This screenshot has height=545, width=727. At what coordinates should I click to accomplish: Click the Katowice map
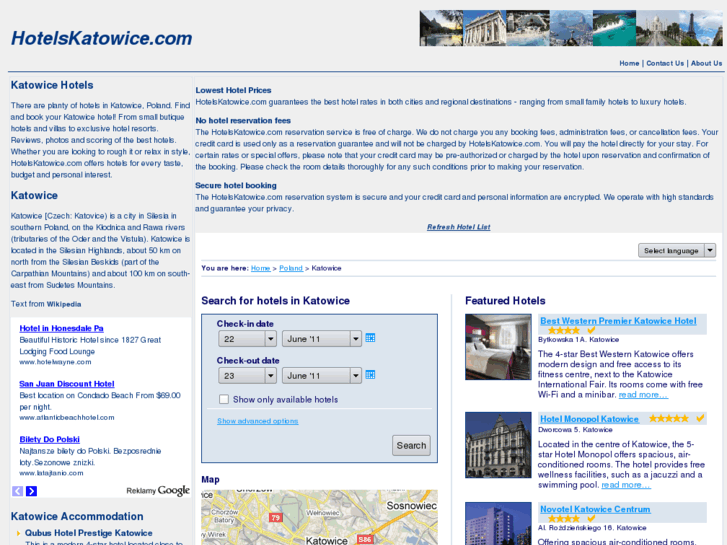(x=319, y=517)
